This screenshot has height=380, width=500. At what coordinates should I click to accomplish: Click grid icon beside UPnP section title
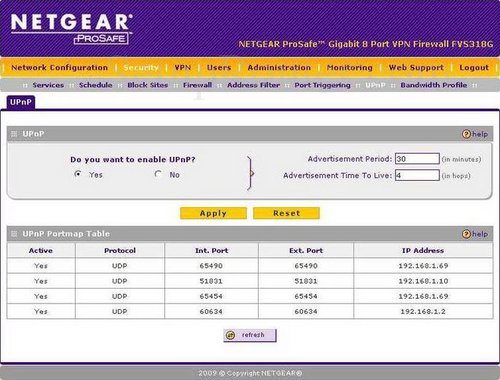pyautogui.click(x=14, y=134)
